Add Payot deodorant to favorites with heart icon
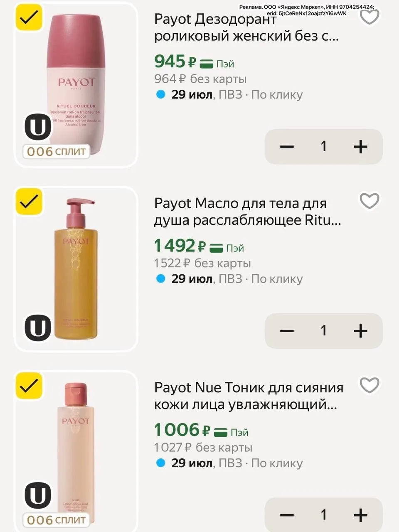Screen dimensions: 399x532 tap(369, 17)
